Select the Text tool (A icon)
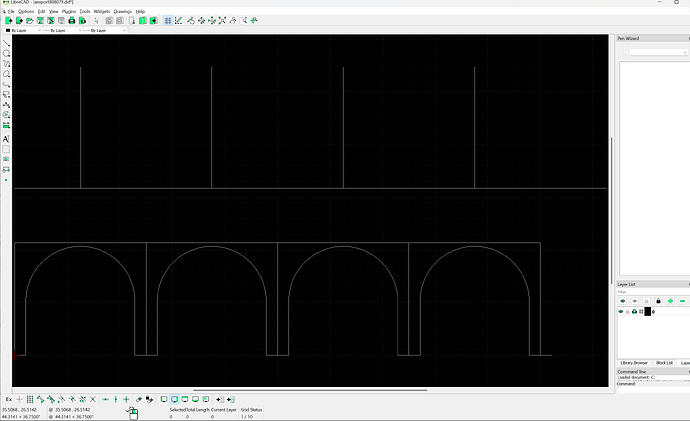Image resolution: width=690 pixels, height=421 pixels. click(x=6, y=139)
